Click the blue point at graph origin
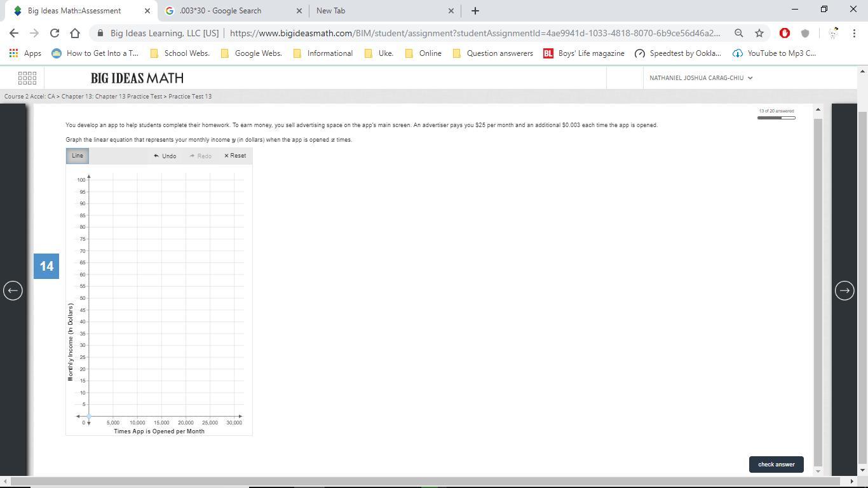868x488 pixels. click(x=89, y=417)
